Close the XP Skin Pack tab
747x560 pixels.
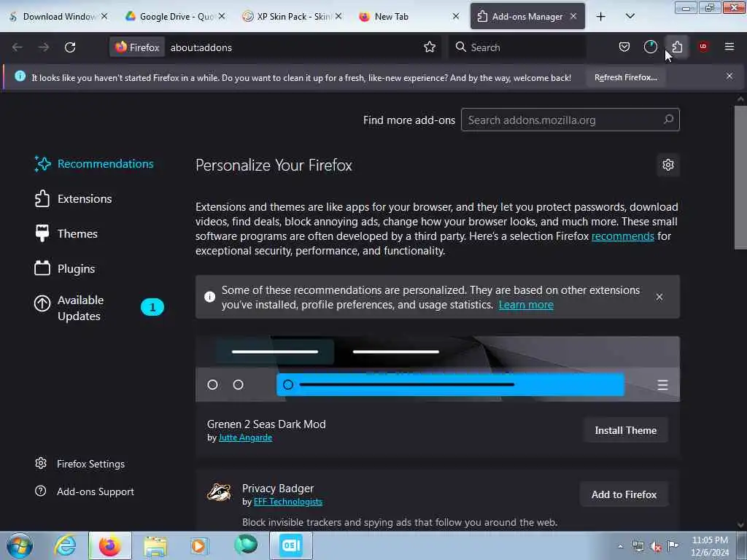tap(338, 16)
